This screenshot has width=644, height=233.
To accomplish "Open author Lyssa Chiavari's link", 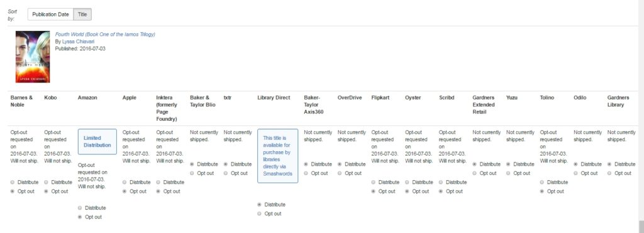I will click(78, 42).
